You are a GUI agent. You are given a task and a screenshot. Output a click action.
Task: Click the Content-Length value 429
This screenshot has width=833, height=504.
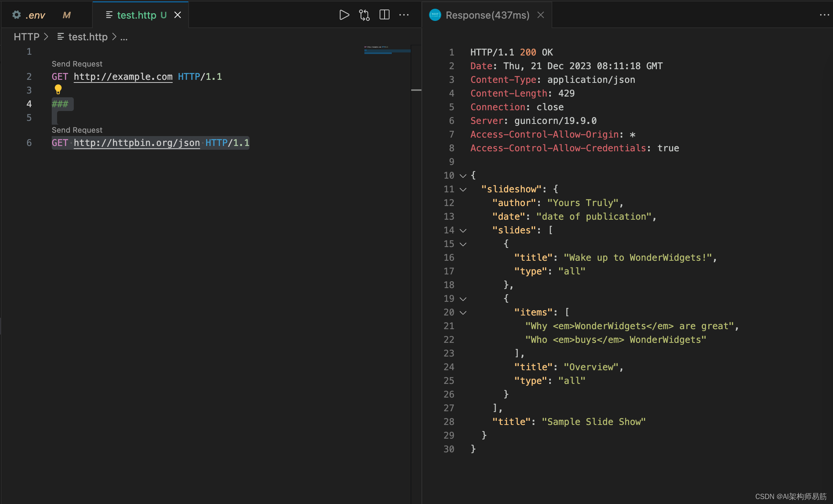[566, 94]
